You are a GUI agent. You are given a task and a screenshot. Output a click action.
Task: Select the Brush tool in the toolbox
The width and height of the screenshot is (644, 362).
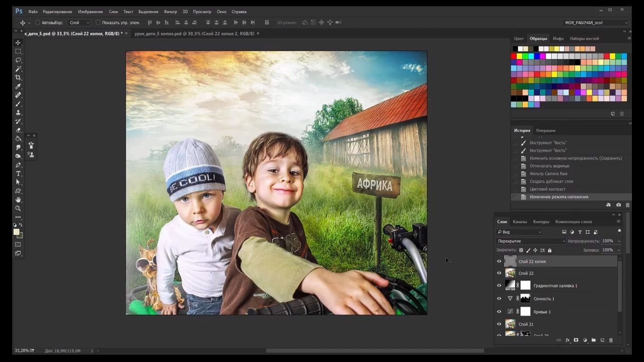coord(18,104)
